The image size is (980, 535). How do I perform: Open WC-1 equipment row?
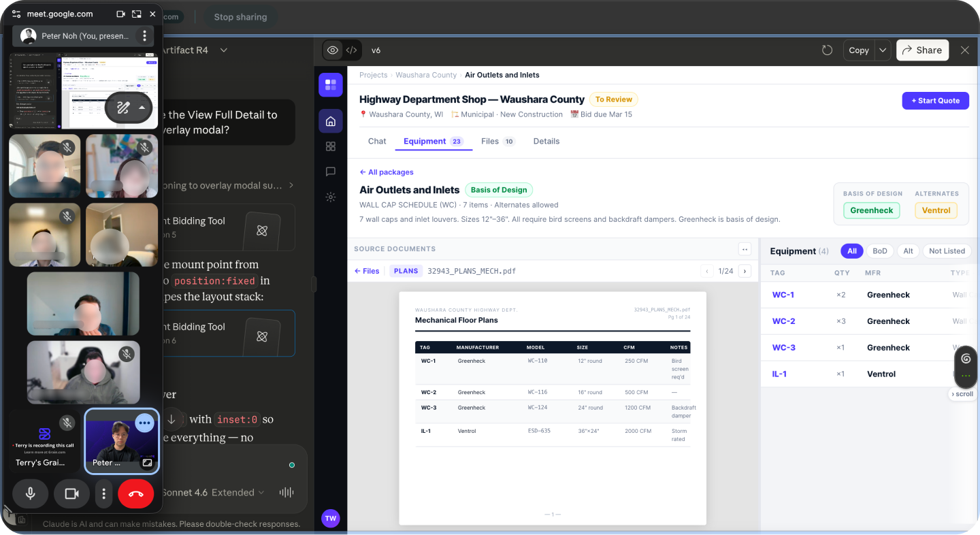[x=869, y=295]
